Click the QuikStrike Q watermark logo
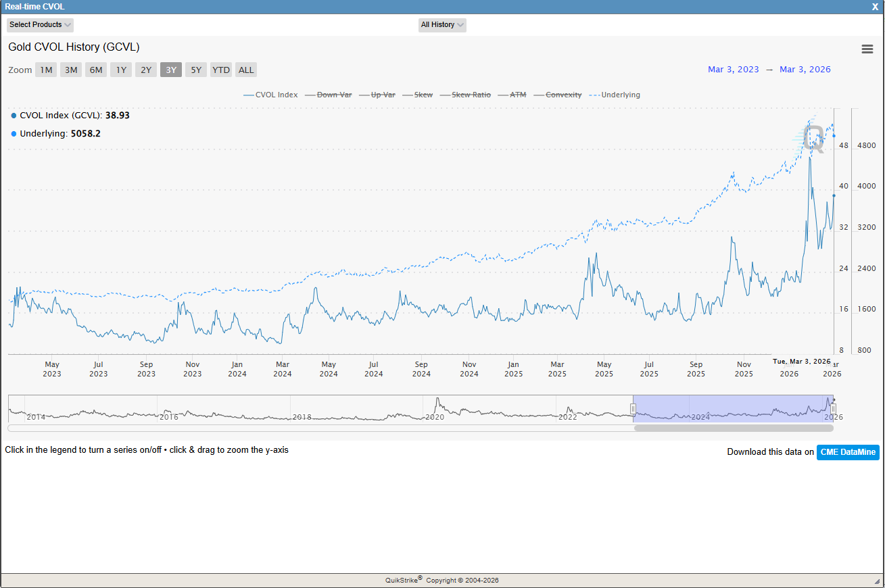The height and width of the screenshot is (588, 885). [x=813, y=138]
